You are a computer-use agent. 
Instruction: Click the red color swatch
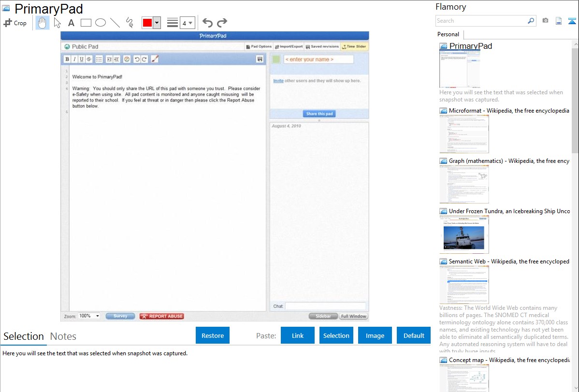tap(147, 23)
